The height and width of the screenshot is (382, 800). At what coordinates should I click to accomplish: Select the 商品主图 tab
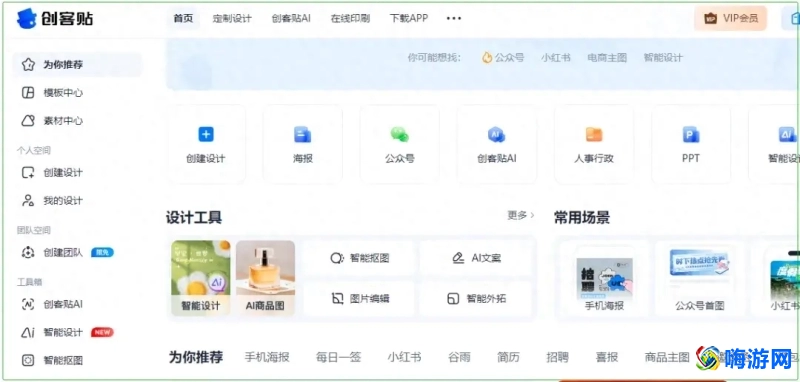667,357
